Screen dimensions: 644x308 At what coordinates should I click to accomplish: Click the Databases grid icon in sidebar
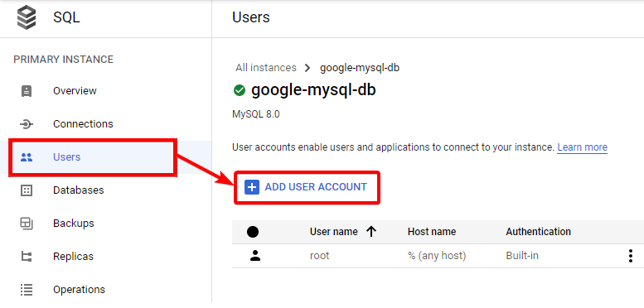27,190
